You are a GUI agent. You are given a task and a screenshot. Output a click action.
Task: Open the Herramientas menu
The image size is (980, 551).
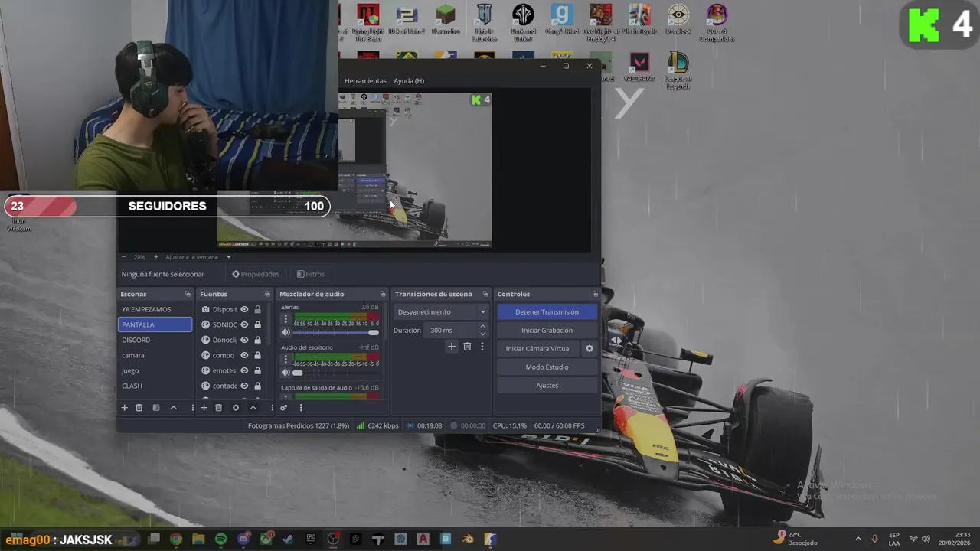pyautogui.click(x=365, y=81)
